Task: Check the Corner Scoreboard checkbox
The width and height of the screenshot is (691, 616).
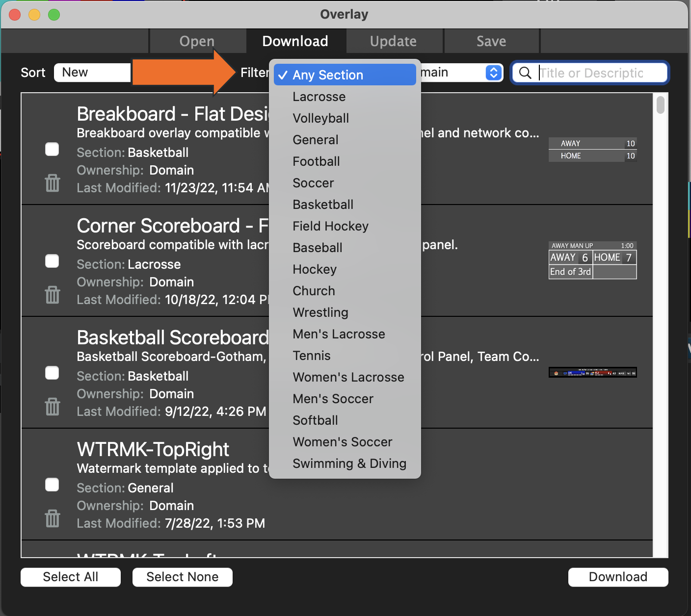Action: tap(52, 261)
